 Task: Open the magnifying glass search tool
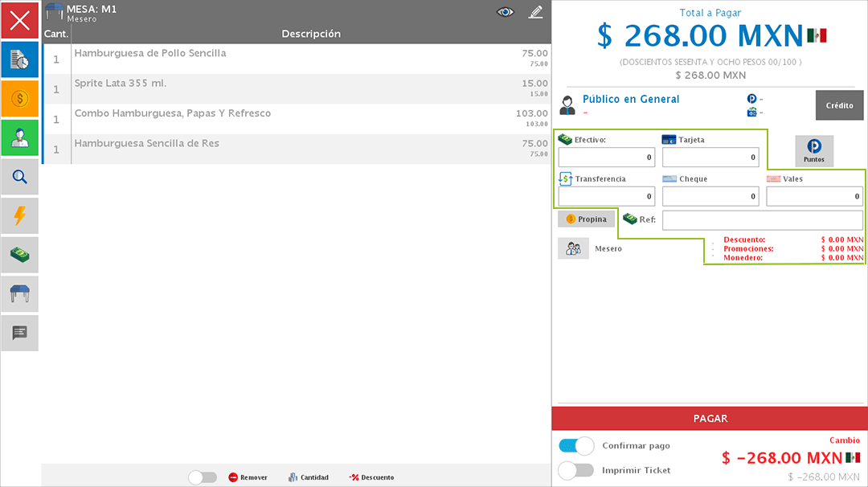(x=20, y=177)
